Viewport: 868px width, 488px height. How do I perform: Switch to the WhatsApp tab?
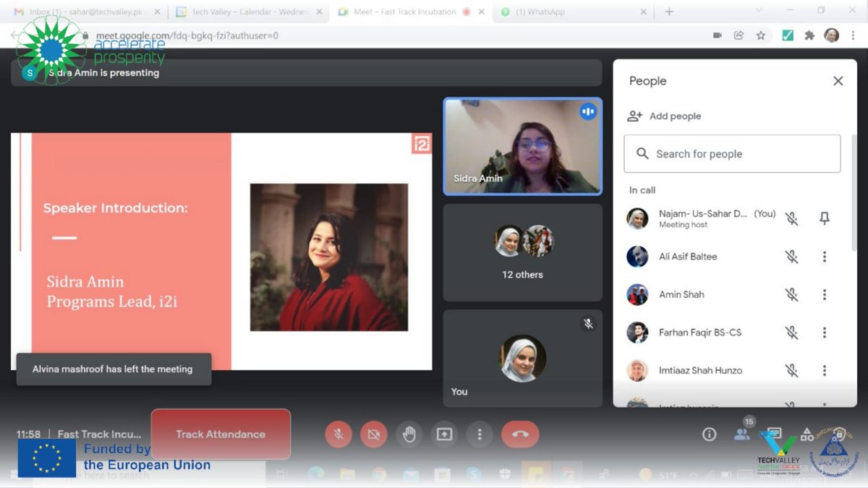pos(571,12)
